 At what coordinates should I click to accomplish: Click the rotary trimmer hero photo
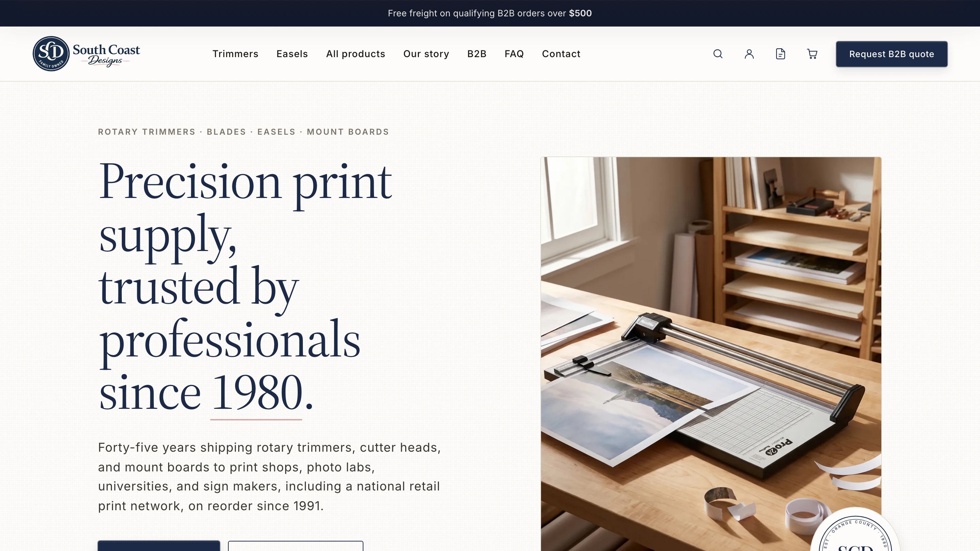710,354
